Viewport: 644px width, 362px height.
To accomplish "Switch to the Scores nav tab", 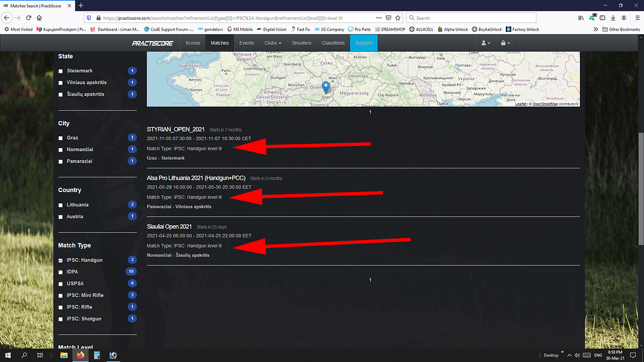I will coord(193,43).
